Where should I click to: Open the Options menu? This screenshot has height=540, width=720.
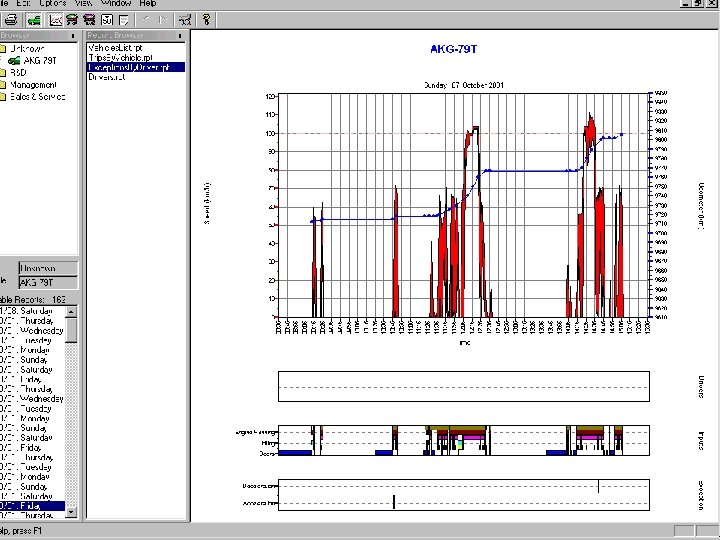click(x=52, y=3)
